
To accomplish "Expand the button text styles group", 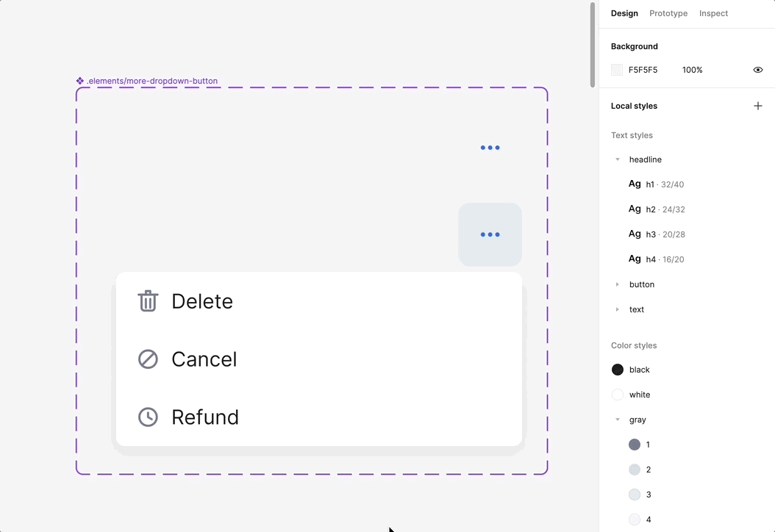I will tap(618, 284).
